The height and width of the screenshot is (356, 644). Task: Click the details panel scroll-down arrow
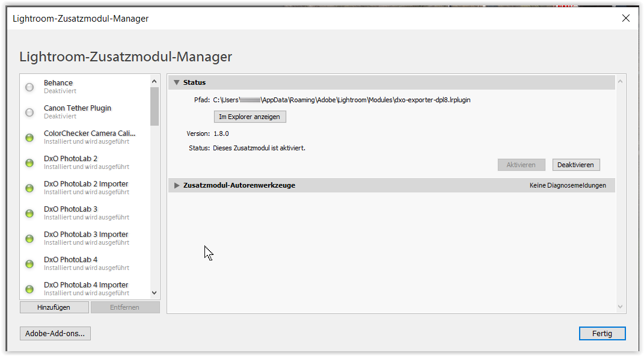(620, 306)
